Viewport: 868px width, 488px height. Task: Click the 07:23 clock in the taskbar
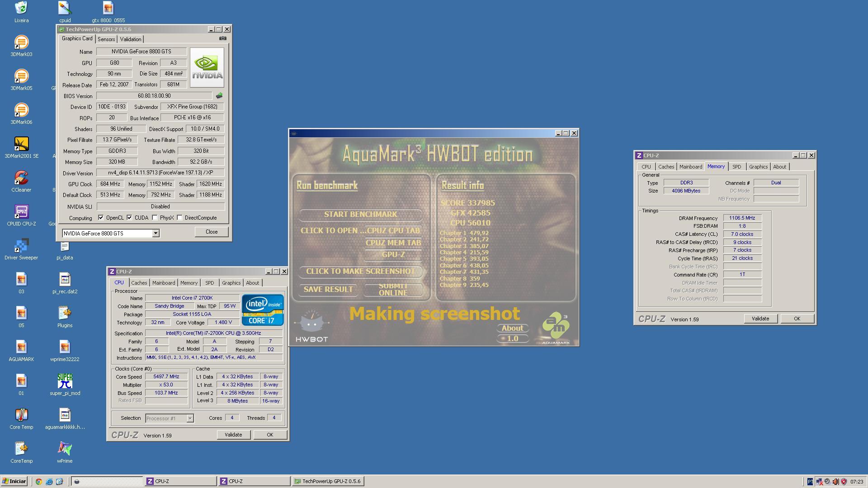(x=856, y=482)
